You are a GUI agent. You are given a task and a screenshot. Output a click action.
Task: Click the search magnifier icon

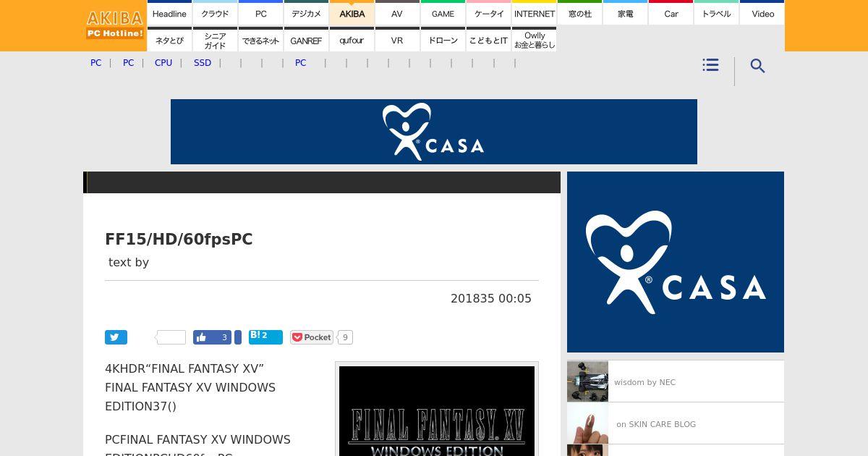pos(757,66)
